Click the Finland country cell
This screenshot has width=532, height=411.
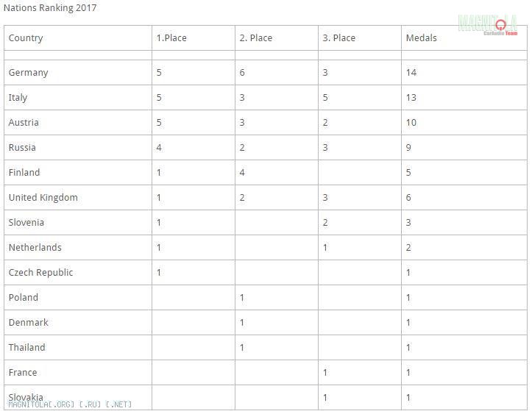(24, 173)
